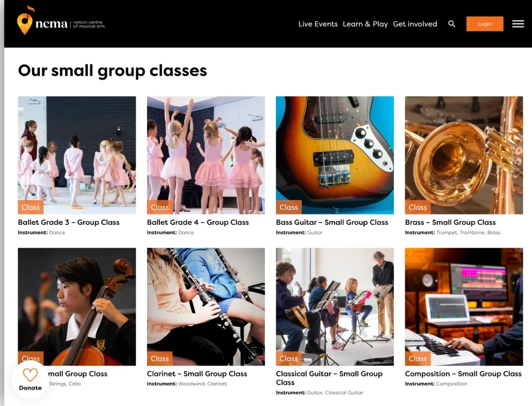Click the Class badge on Bass Guitar image
Image resolution: width=532 pixels, height=406 pixels.
289,207
